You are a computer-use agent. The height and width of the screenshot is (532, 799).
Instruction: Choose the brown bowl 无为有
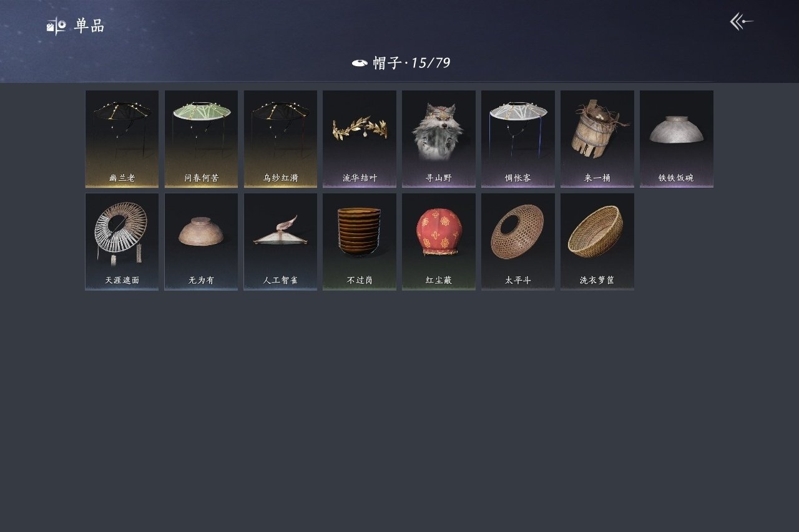201,241
